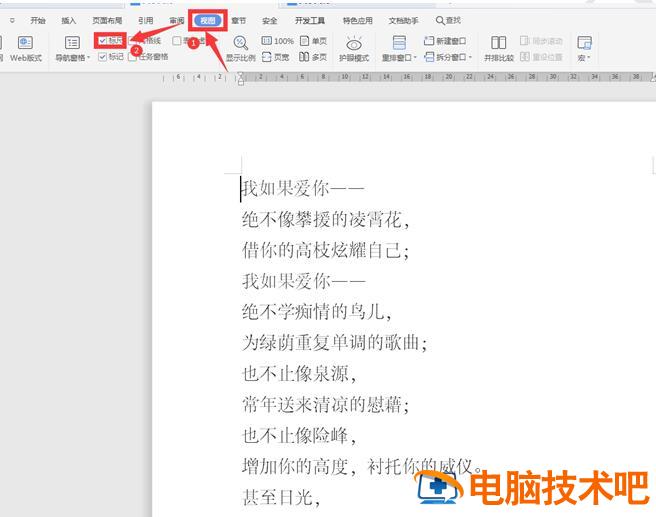Click the line 甚至日光
656x517 pixels.
coord(282,497)
